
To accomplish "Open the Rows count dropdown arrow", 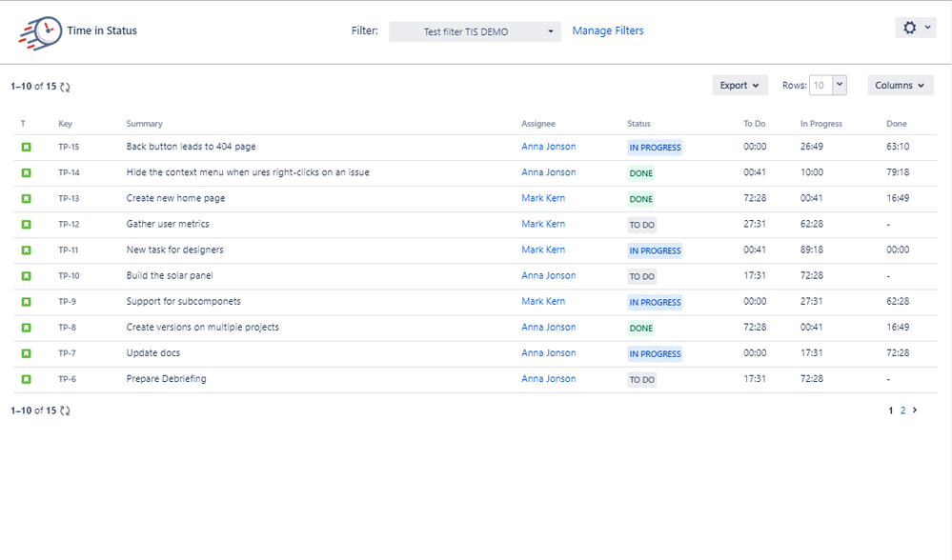I will pos(840,85).
